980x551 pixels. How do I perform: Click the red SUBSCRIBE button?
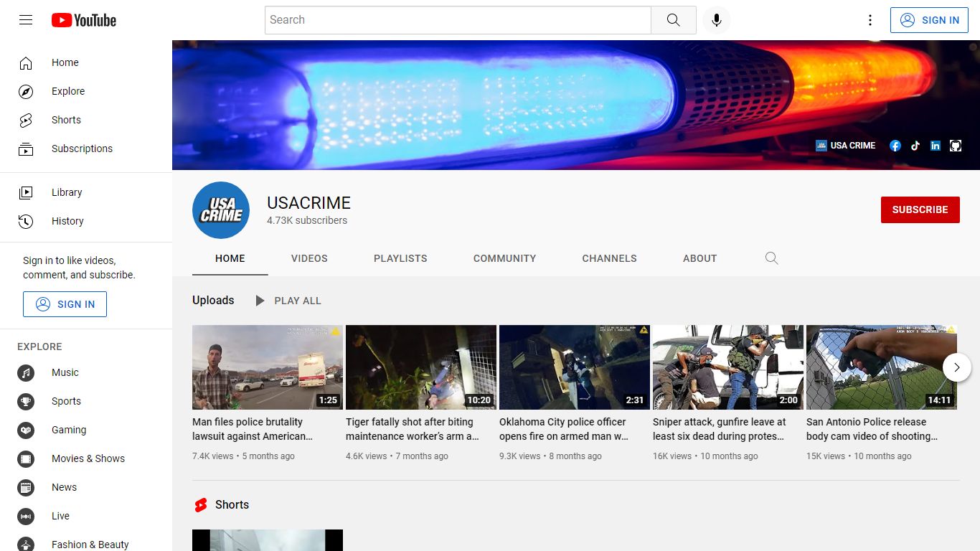coord(920,209)
